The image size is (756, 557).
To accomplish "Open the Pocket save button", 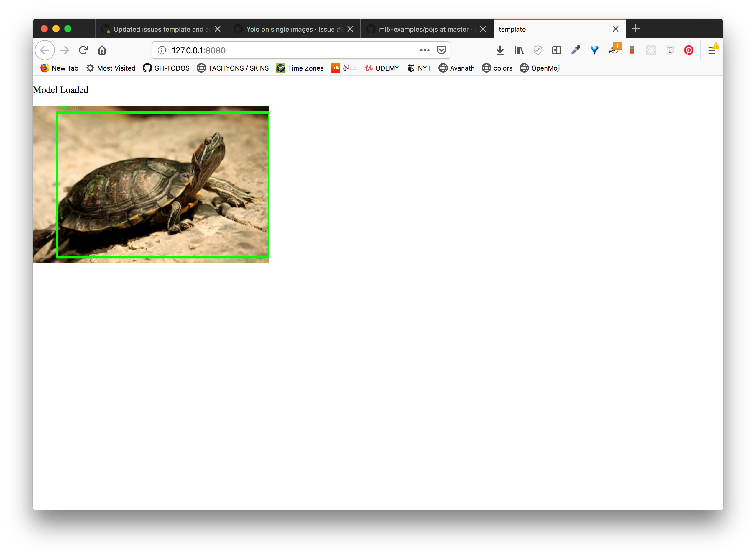I will (442, 50).
